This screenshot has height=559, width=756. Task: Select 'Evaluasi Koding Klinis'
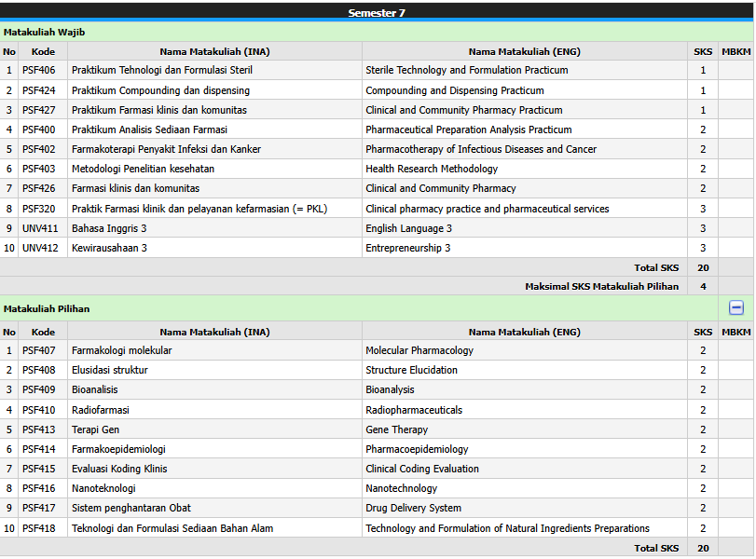click(119, 469)
